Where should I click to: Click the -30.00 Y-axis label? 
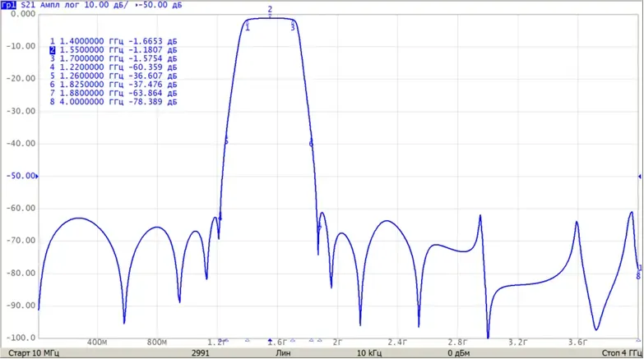pos(21,111)
